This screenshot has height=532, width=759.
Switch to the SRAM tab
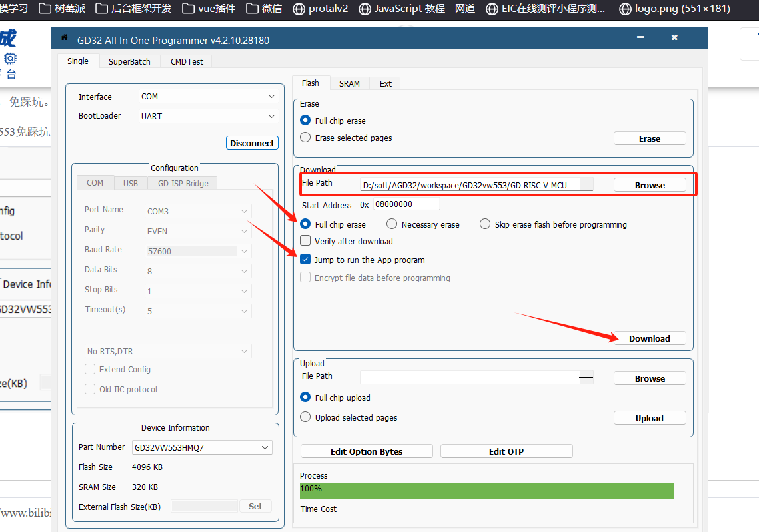pyautogui.click(x=349, y=83)
